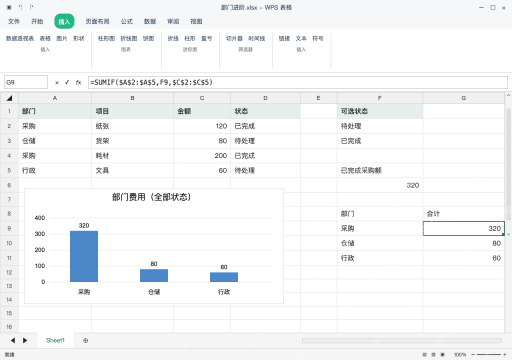512x360 pixels.
Task: Insert a 柱形图 column chart
Action: (x=106, y=39)
